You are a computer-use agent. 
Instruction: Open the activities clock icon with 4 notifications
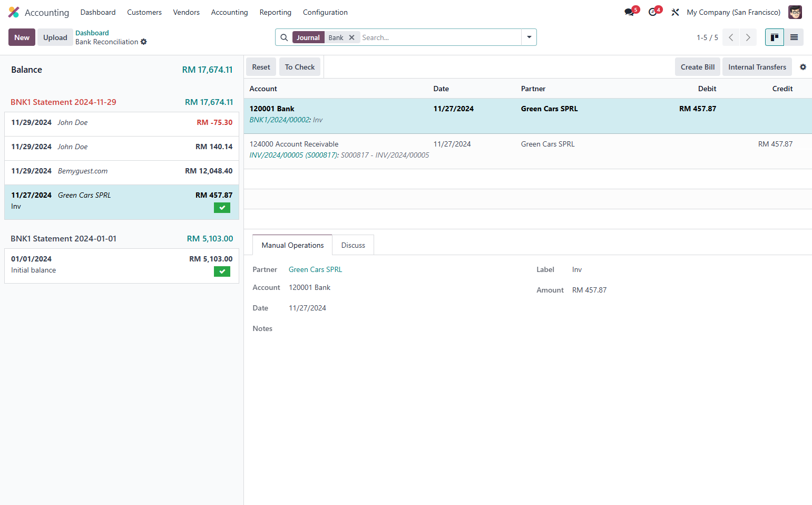(653, 12)
